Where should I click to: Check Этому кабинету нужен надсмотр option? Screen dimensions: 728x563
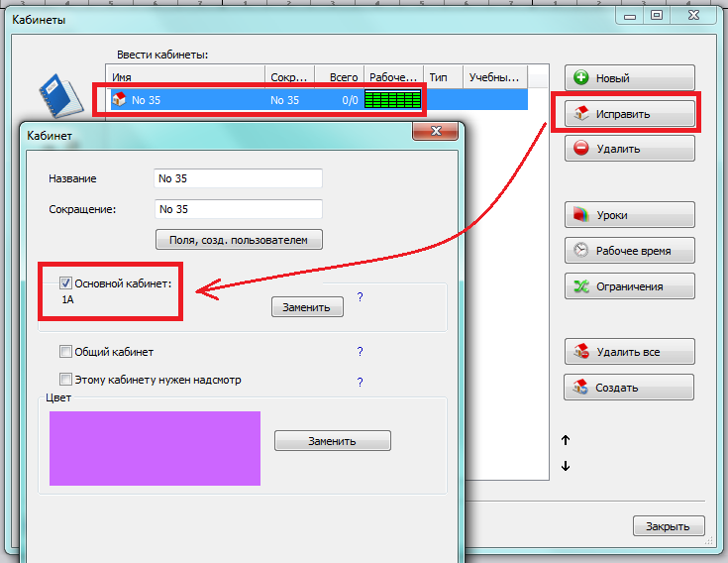(x=65, y=379)
